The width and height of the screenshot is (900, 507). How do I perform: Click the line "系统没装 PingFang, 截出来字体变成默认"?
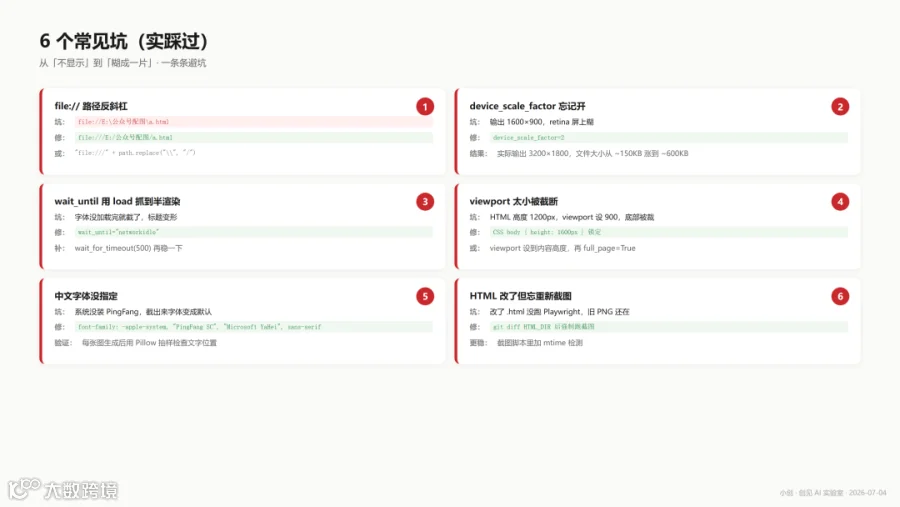tap(143, 312)
